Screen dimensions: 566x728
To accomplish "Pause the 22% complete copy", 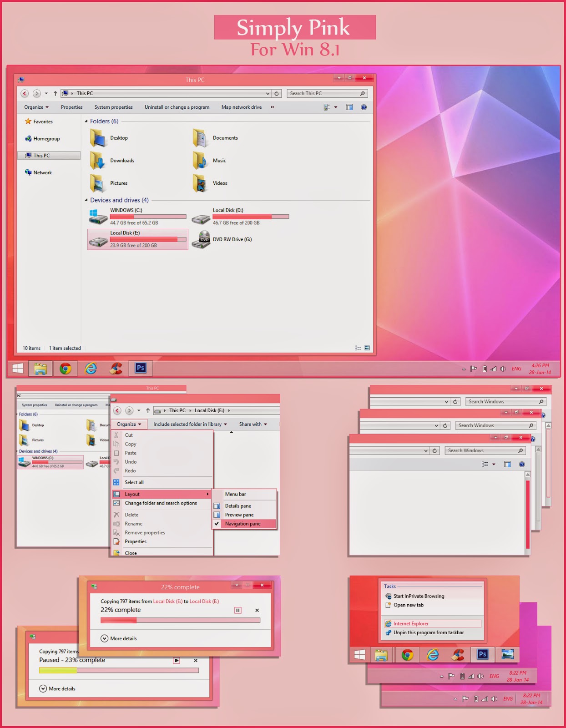I will [x=238, y=610].
